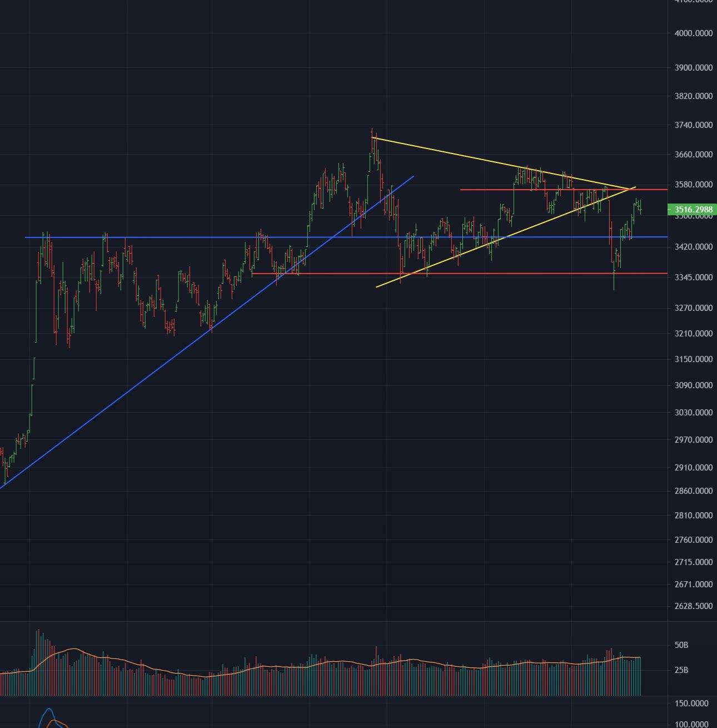Click the 100.0000 indicator axis label
Viewport: 717px width, 728px height.
click(691, 724)
